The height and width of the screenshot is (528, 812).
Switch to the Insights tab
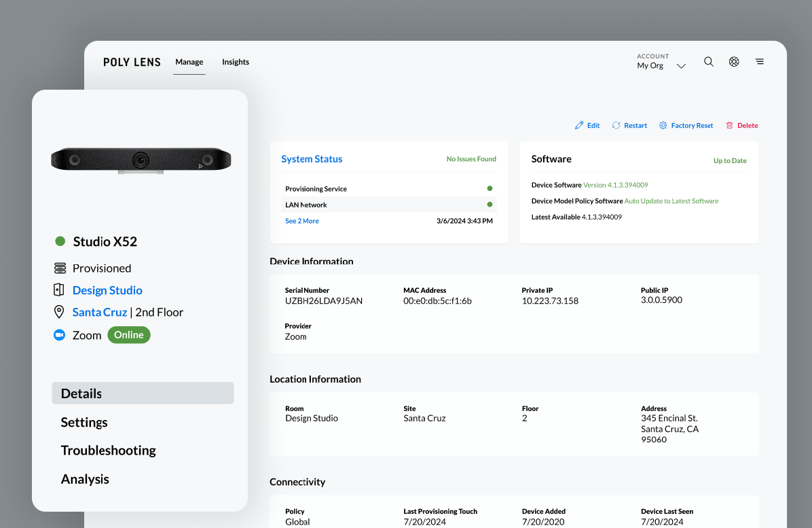tap(236, 62)
